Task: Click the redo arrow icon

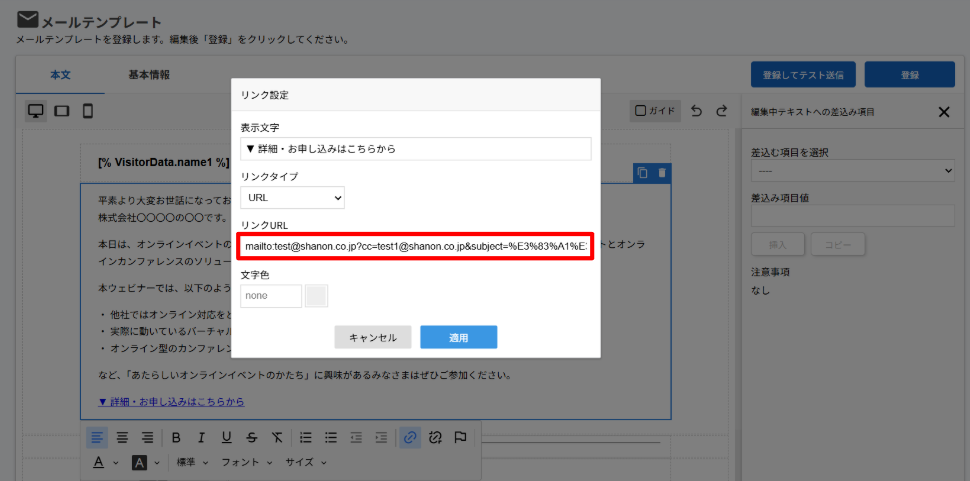Action: click(721, 111)
